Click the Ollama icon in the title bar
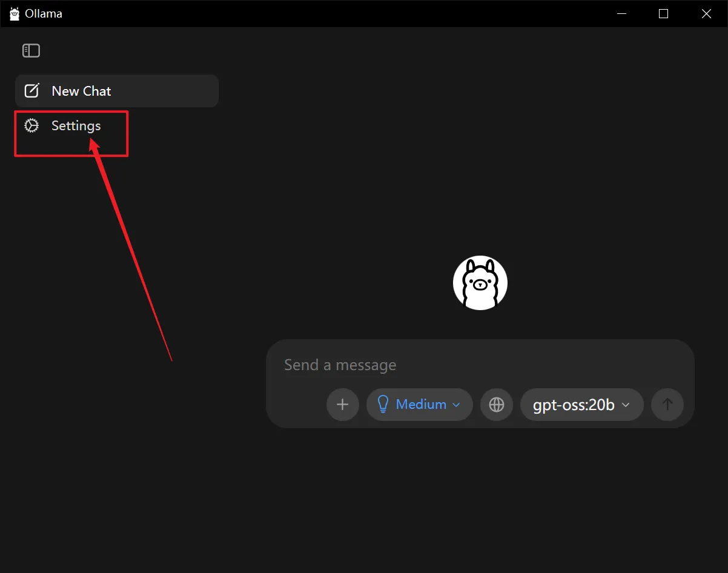 (x=15, y=13)
